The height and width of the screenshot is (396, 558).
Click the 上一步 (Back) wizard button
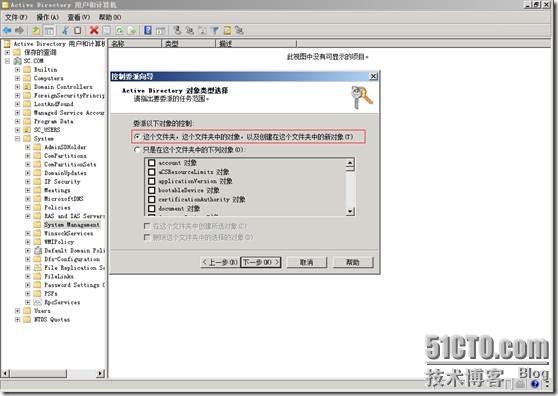tap(220, 263)
